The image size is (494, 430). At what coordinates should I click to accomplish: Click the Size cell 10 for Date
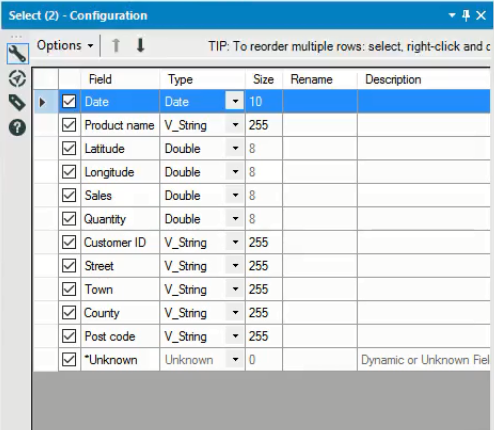[x=264, y=101]
